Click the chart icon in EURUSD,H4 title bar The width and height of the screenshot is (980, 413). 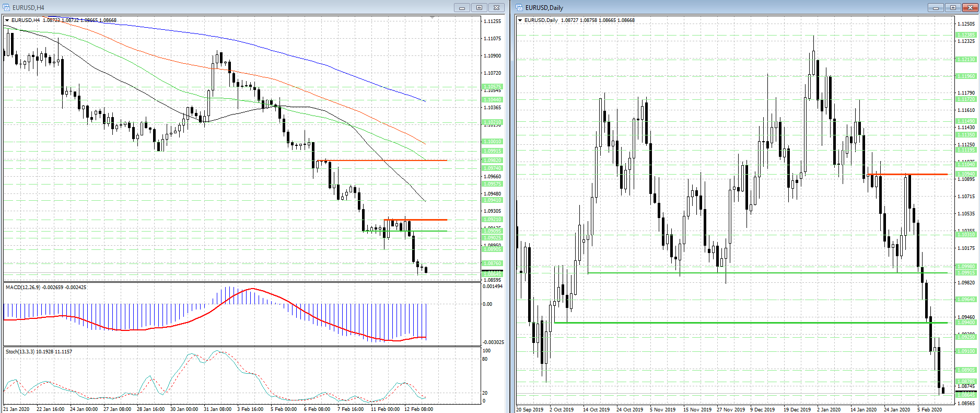pyautogui.click(x=7, y=7)
